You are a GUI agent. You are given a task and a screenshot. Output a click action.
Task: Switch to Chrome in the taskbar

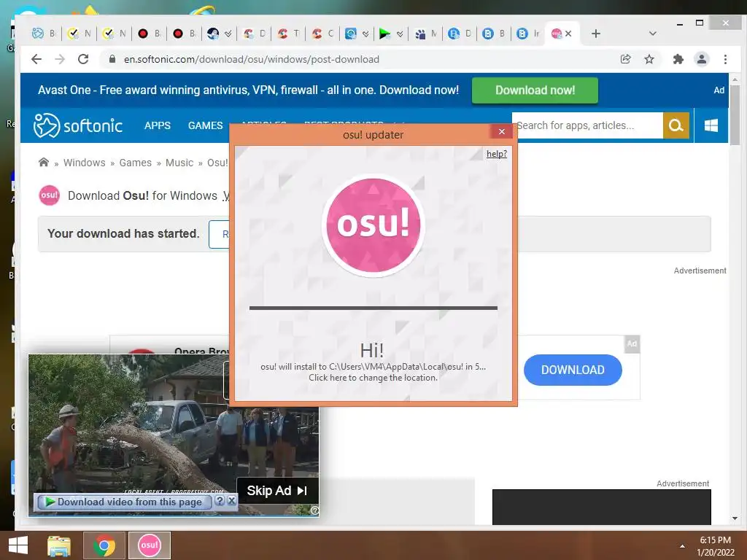tap(104, 545)
